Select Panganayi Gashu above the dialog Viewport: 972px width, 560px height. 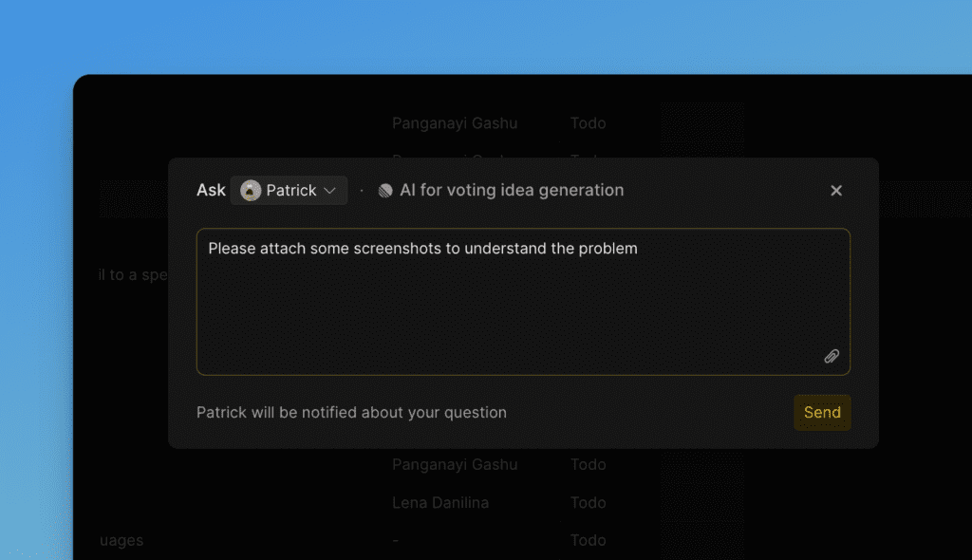point(455,123)
